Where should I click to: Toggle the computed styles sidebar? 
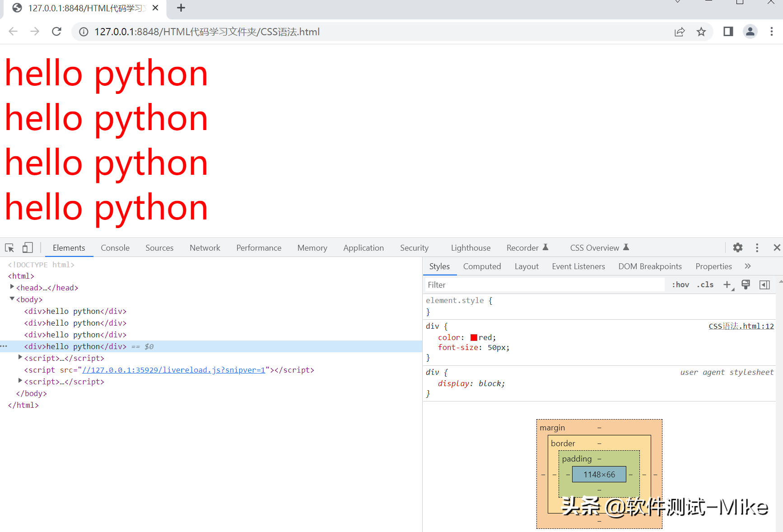(x=764, y=285)
